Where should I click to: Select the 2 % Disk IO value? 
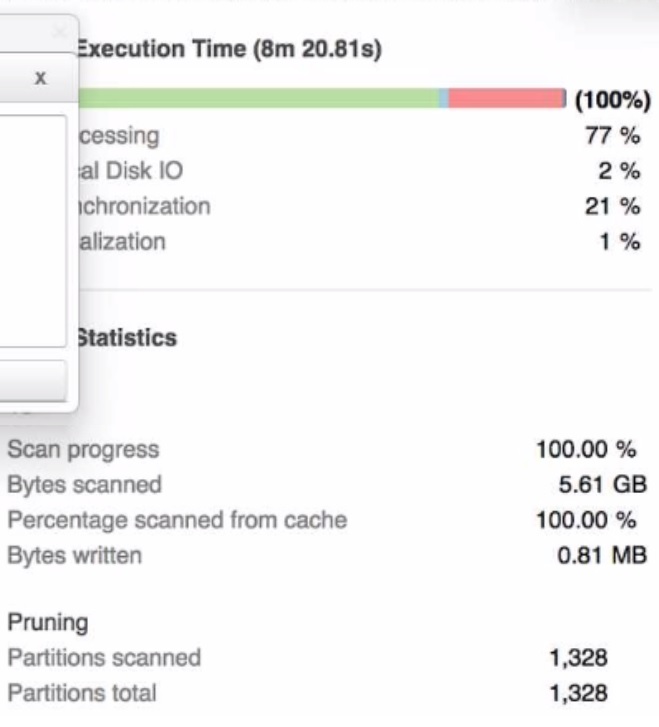pos(619,171)
